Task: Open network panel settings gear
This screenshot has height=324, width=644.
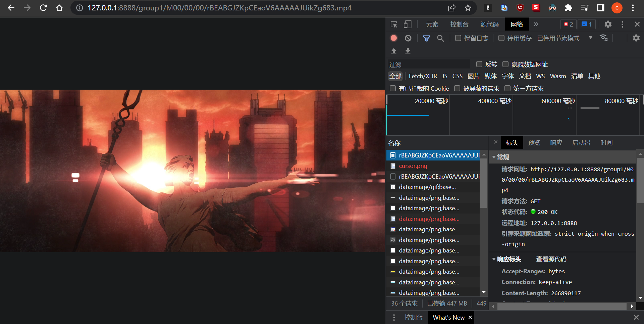Action: pos(636,38)
